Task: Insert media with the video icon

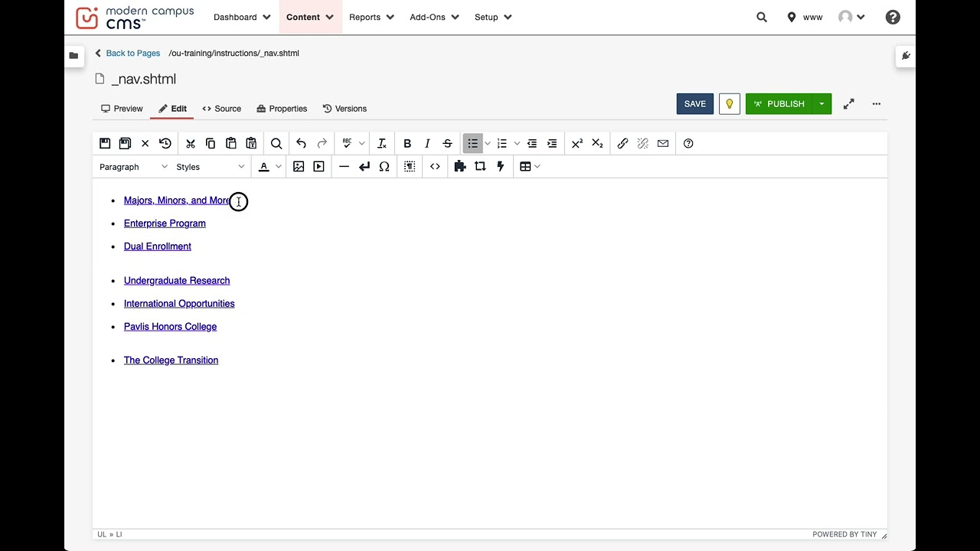Action: coord(318,166)
